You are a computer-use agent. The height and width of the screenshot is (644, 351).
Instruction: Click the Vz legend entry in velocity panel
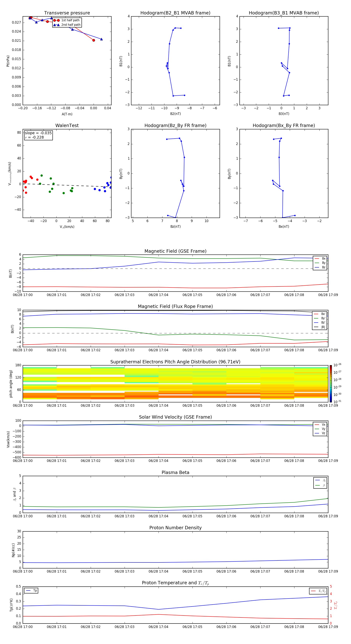point(320,433)
